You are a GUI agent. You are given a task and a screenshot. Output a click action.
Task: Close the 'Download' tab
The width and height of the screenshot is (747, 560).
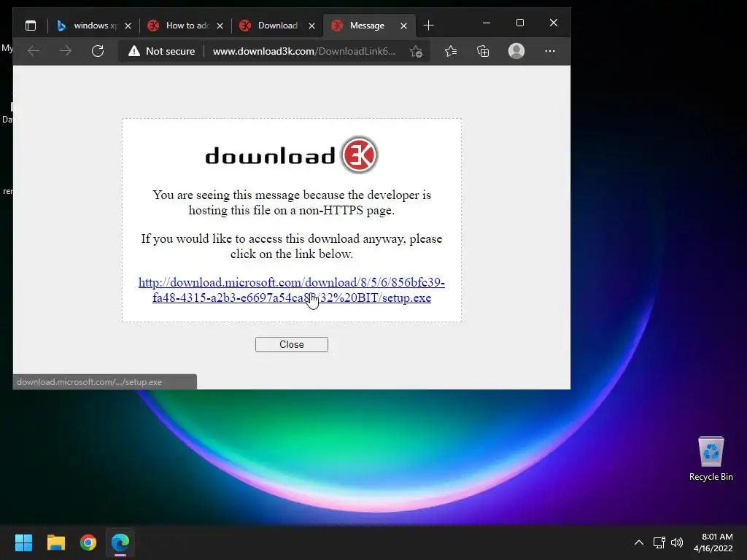(311, 26)
